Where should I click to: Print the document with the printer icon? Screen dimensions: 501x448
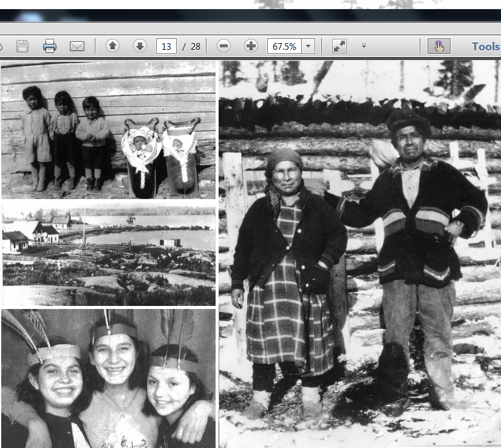click(50, 46)
